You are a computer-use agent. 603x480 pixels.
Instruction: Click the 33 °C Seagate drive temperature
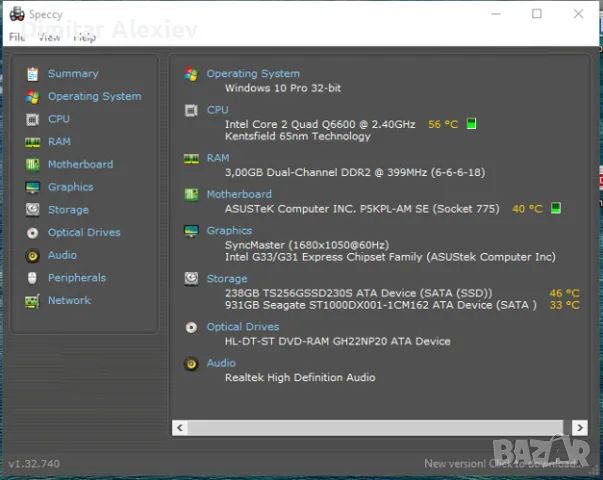coord(564,305)
